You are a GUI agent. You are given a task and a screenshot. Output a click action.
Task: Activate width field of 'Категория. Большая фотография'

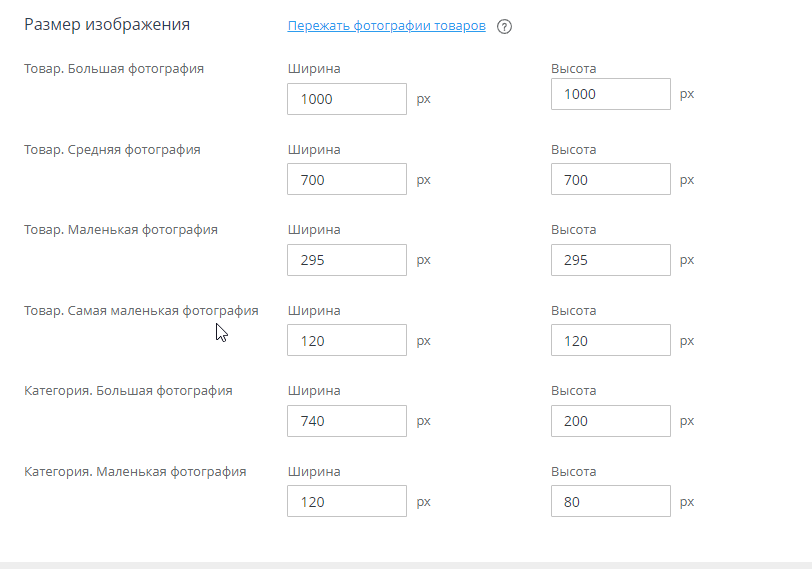coord(347,421)
